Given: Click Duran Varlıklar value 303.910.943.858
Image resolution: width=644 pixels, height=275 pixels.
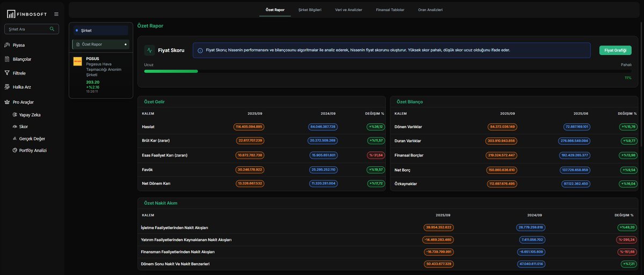Looking at the screenshot, I should point(501,140).
